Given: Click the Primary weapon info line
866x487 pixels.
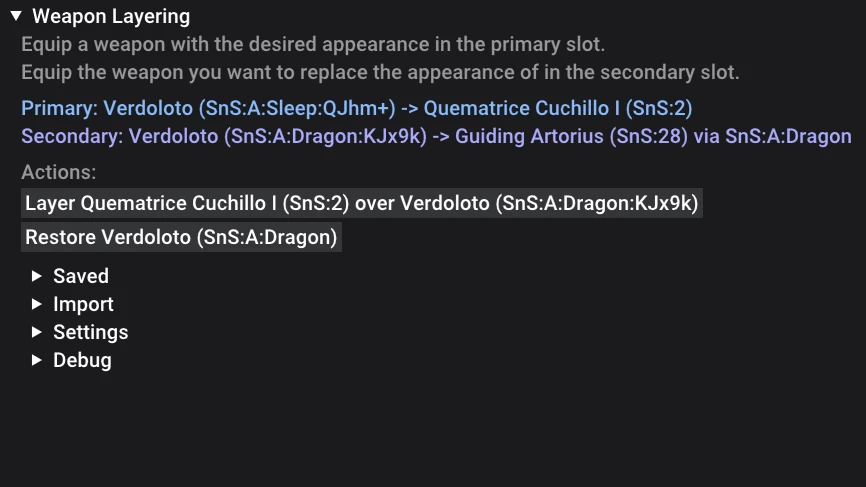Looking at the screenshot, I should pyautogui.click(x=357, y=108).
